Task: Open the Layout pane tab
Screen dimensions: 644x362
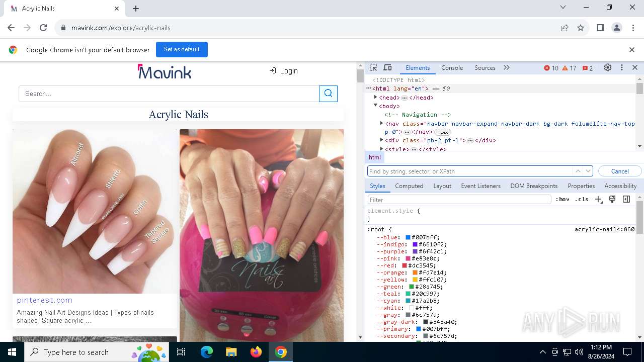Action: (x=442, y=186)
